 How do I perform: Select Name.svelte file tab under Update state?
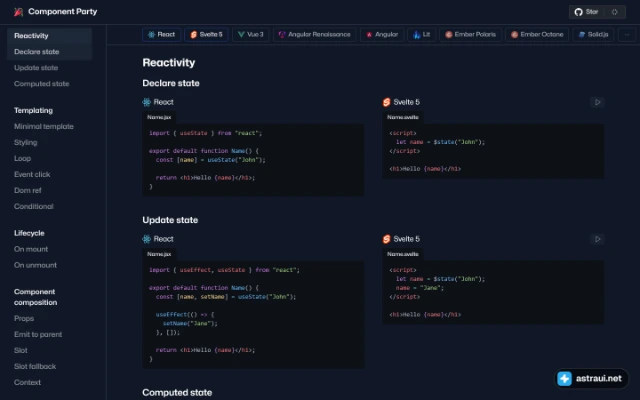403,254
